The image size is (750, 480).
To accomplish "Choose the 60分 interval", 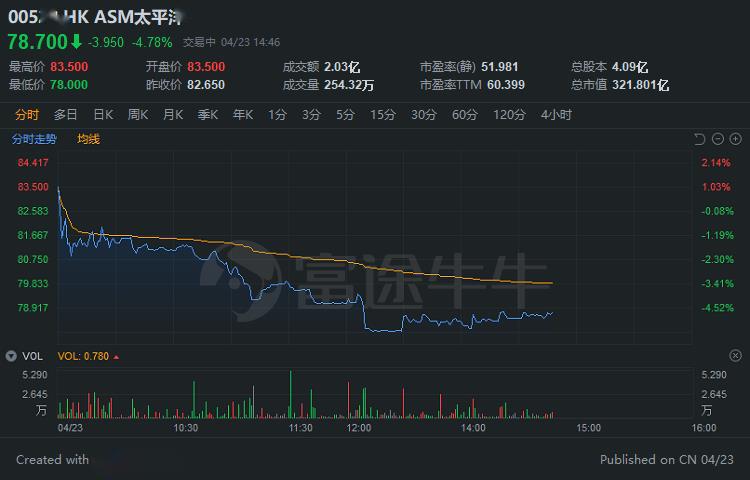I will click(465, 115).
